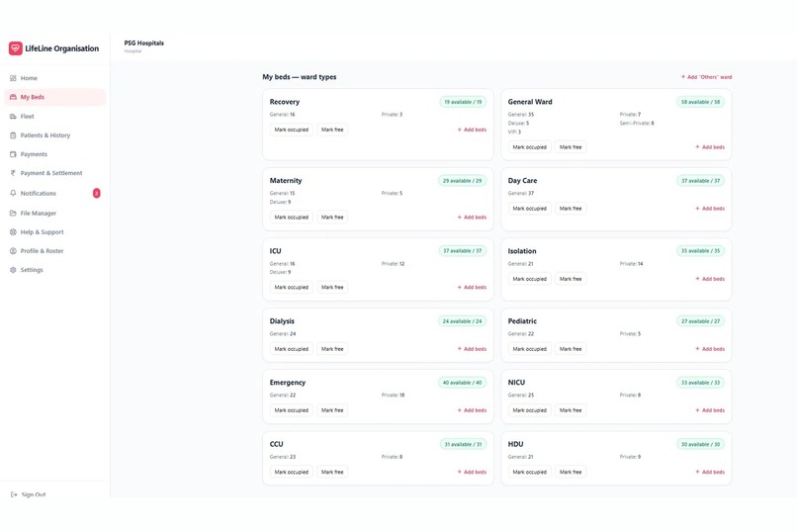Open the File Manager page
Viewport: 797px width, 532px height.
click(x=55, y=213)
